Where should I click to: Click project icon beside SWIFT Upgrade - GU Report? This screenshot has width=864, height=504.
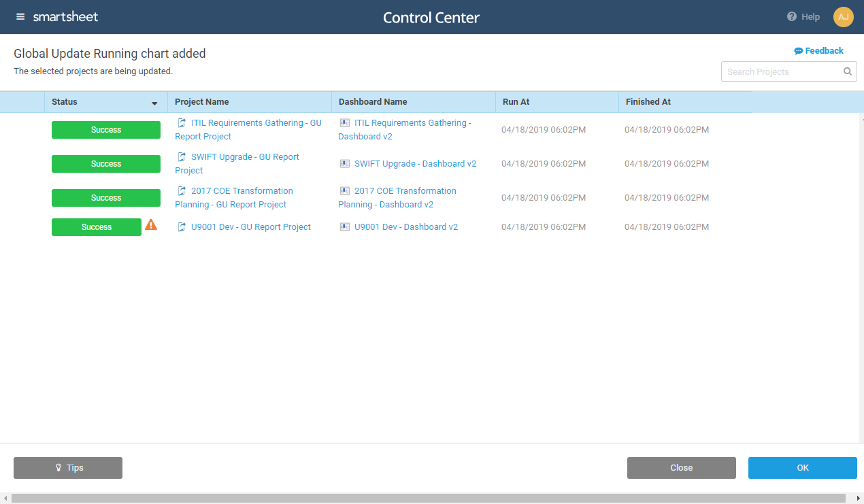182,157
